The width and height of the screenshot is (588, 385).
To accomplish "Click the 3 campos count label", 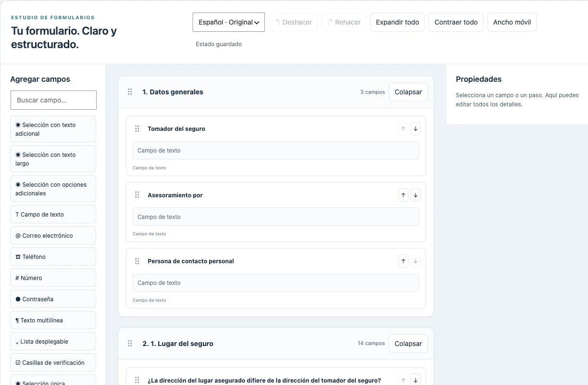I will [373, 92].
